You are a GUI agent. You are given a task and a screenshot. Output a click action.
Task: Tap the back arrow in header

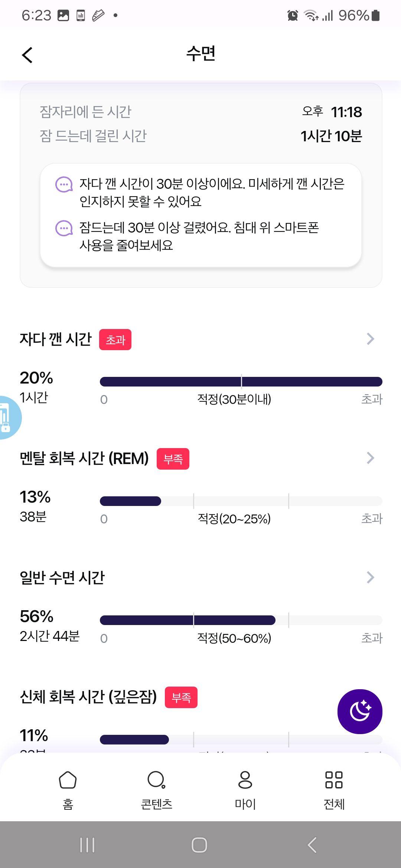(x=27, y=55)
